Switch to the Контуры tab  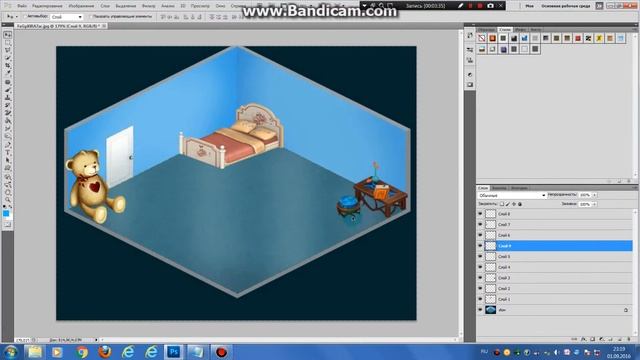pyautogui.click(x=519, y=188)
